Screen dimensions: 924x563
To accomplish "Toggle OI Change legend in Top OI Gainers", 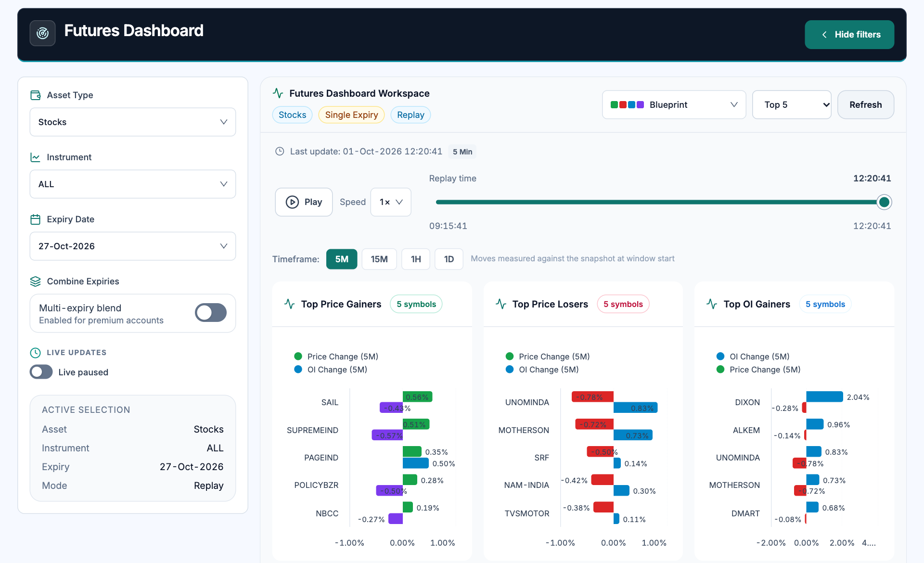I will tap(753, 357).
